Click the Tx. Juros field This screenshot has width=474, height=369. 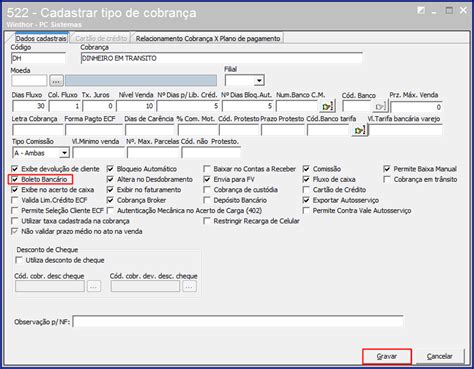[x=98, y=106]
